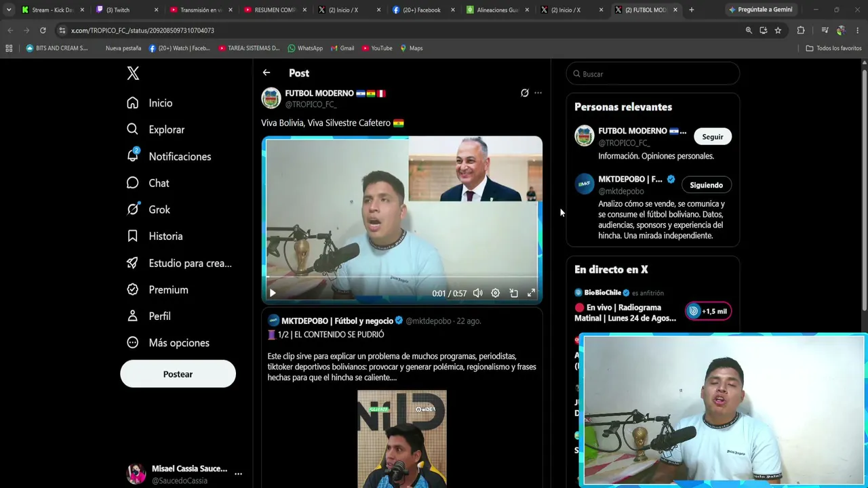Screen dimensions: 868x488
Task: Open the tab search dropdown
Action: (x=8, y=10)
